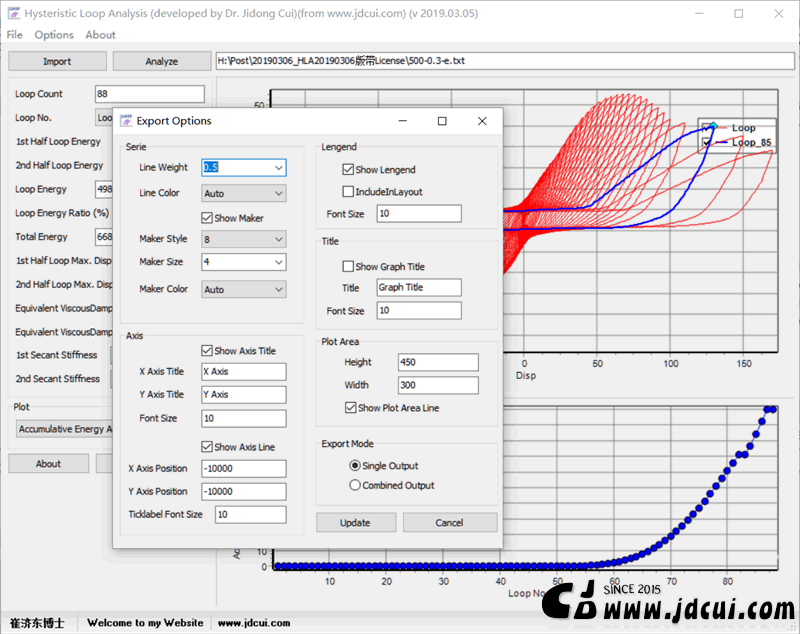Screen dimensions: 800x634
Task: Toggle the Loop_85 legend checkbox in chart
Action: [707, 142]
